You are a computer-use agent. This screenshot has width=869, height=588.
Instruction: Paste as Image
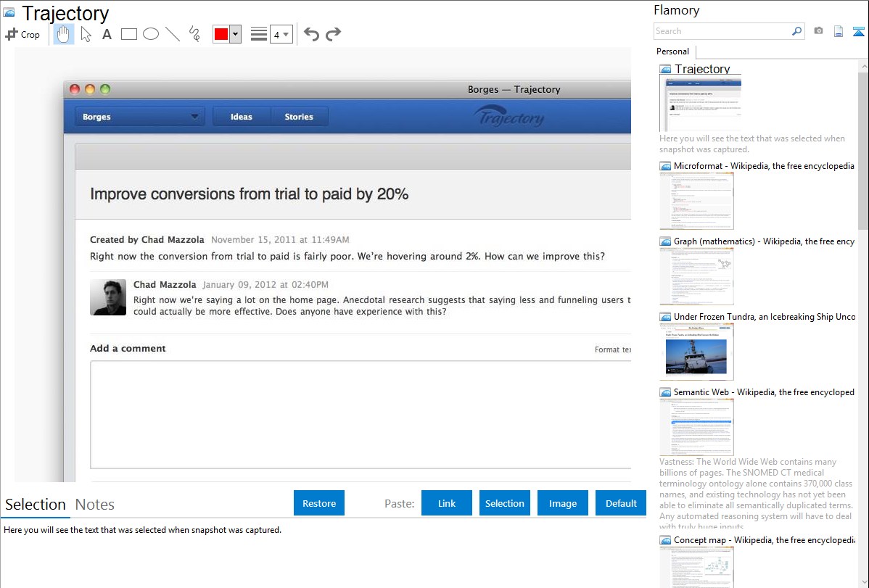tap(562, 503)
